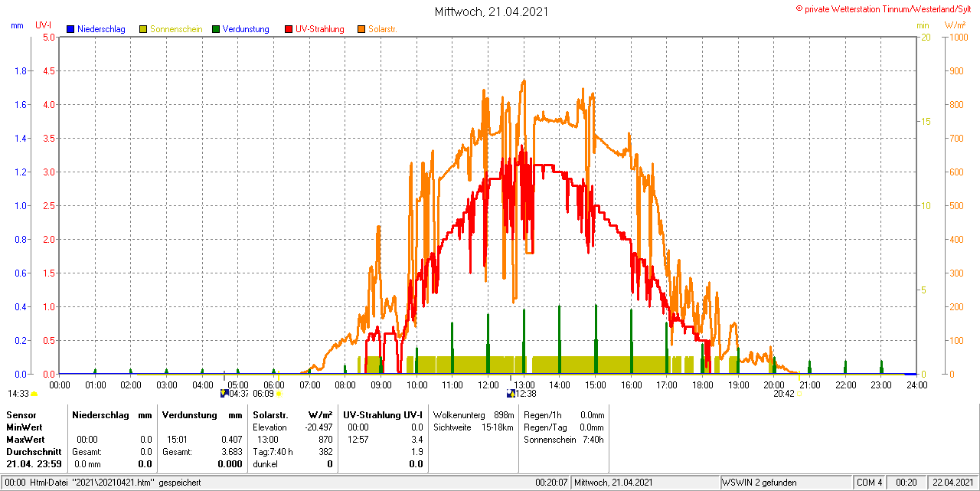Click the evaporation total 3.683
The height and width of the screenshot is (491, 980).
pyautogui.click(x=231, y=451)
